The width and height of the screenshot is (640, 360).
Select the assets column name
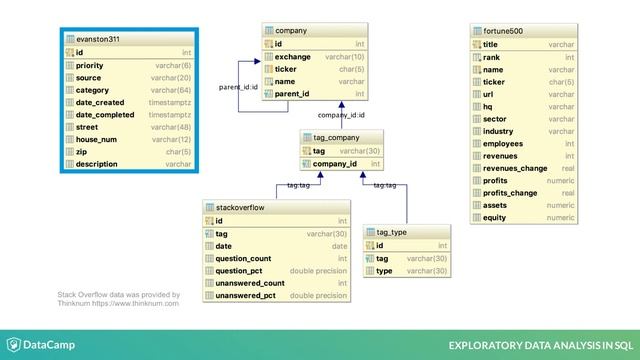point(495,205)
